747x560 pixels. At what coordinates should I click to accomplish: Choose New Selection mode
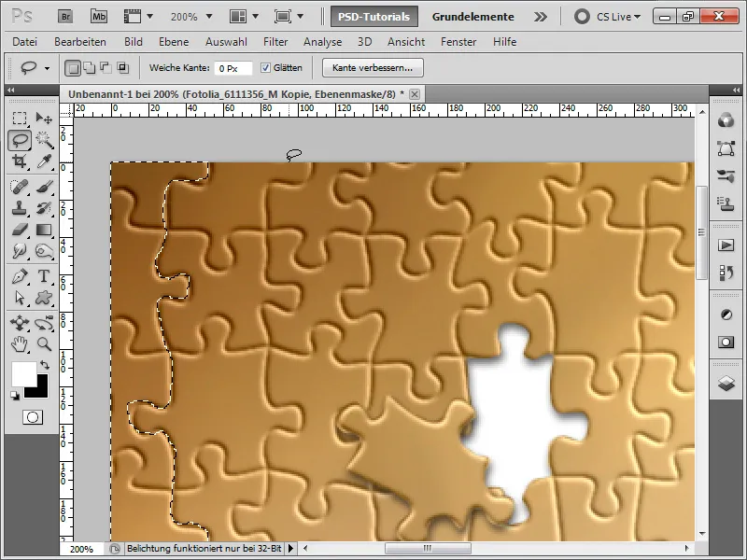73,68
